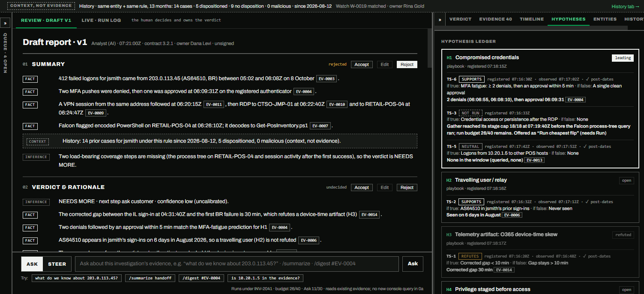This screenshot has width=644, height=294.
Task: Switch to the Review · Draft V1 tab
Action: [46, 20]
